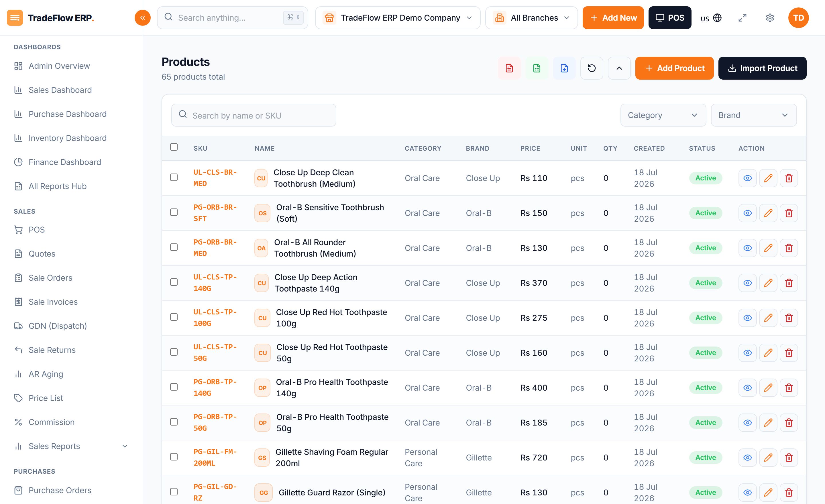The image size is (825, 504).
Task: Click the Add Product button
Action: tap(674, 68)
